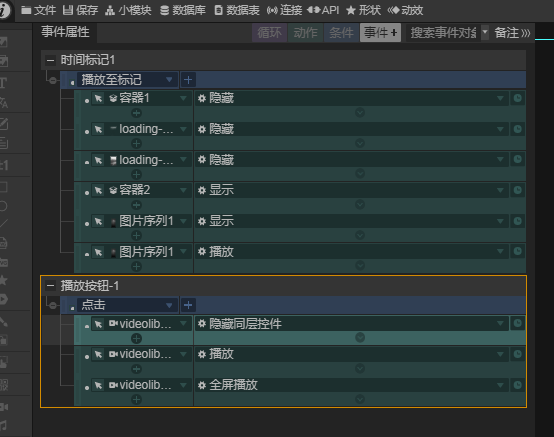Collapse the 时间标记1 group

51,60
